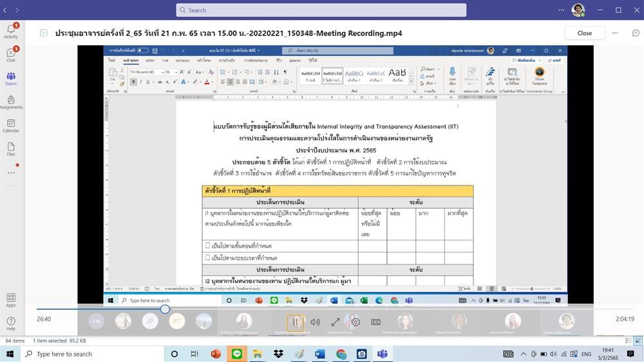Pause the meeting recording playback

(x=295, y=322)
